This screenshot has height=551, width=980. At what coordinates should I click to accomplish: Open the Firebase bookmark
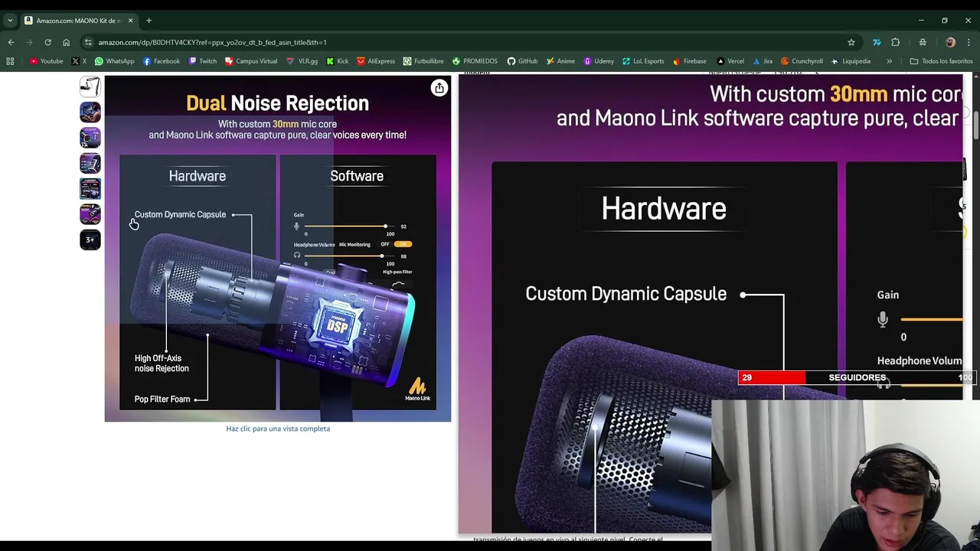point(690,61)
